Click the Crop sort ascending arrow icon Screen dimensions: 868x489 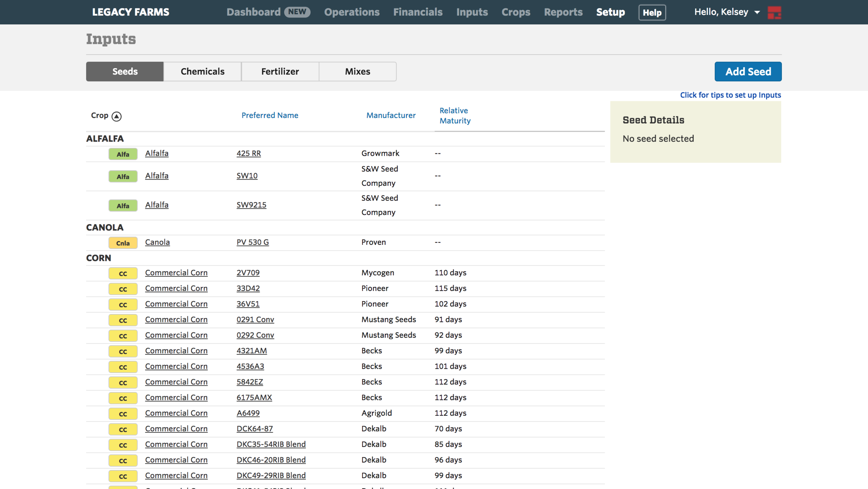117,116
